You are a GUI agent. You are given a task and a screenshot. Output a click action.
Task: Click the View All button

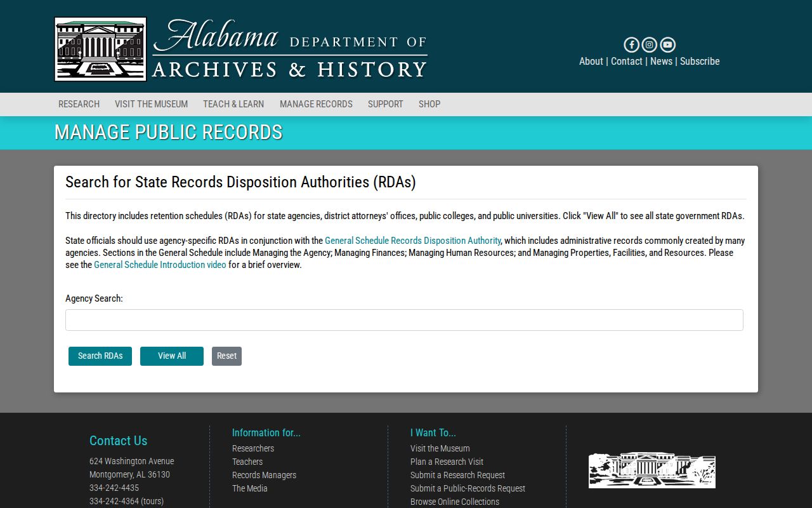[172, 356]
